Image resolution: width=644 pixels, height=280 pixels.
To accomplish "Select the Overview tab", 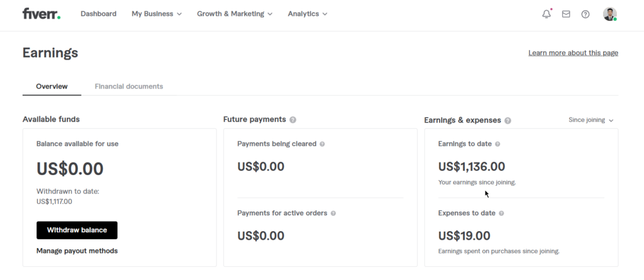I will [52, 87].
